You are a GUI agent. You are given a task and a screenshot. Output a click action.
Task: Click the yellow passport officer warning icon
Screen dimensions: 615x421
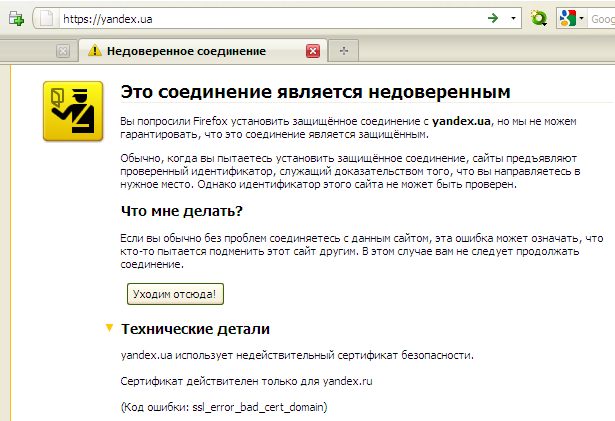click(x=73, y=111)
